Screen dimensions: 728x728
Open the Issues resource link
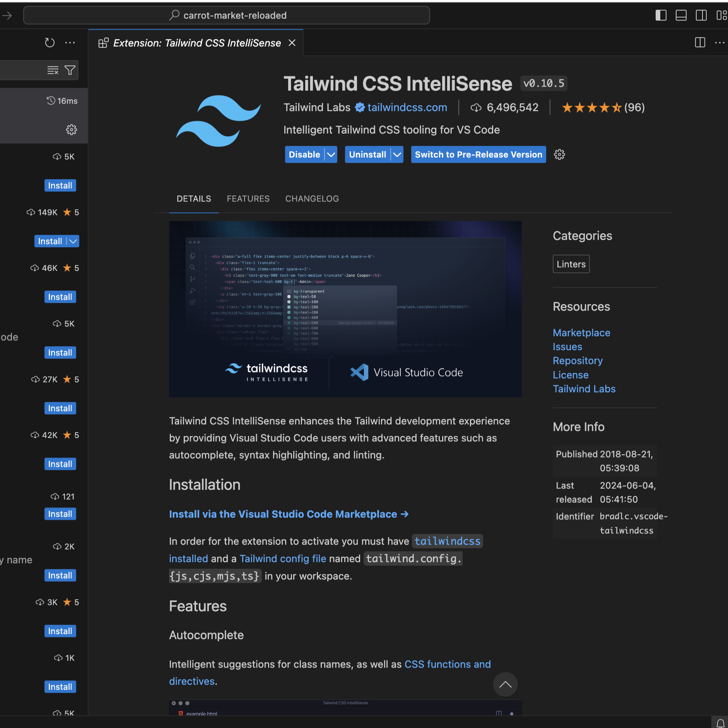567,347
